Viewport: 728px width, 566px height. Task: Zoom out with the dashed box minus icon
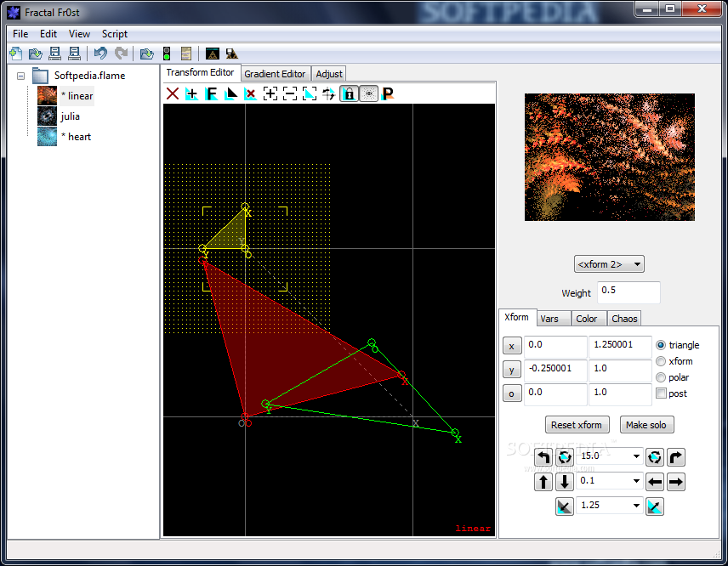click(290, 93)
